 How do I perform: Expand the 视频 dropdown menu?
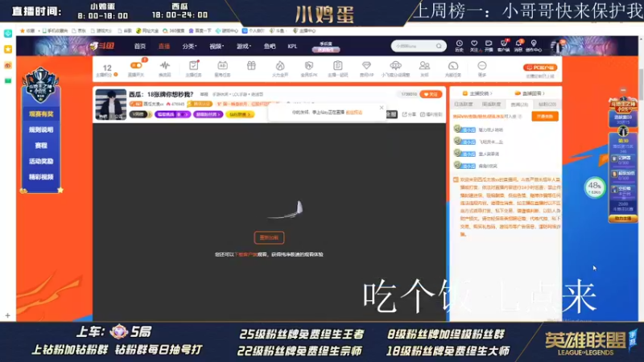(x=217, y=47)
